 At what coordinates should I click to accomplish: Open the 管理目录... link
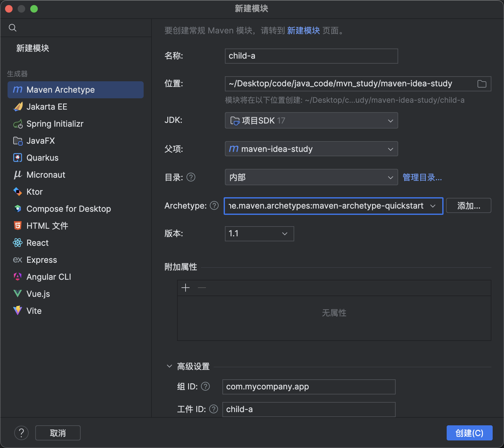pos(422,177)
